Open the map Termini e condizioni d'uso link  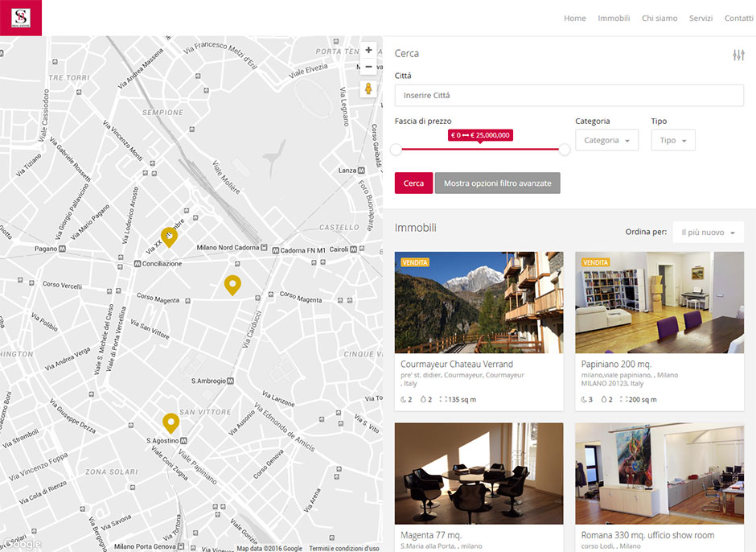coord(343,549)
